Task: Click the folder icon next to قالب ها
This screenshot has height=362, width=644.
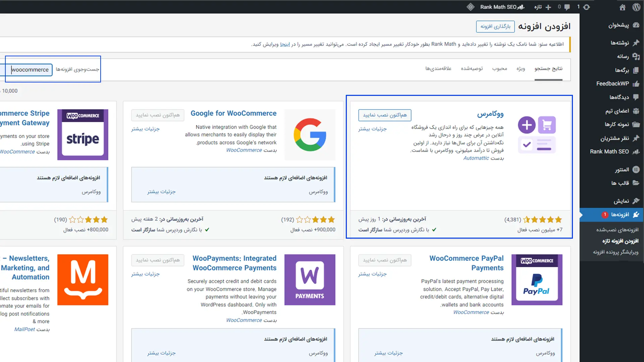Action: (636, 183)
